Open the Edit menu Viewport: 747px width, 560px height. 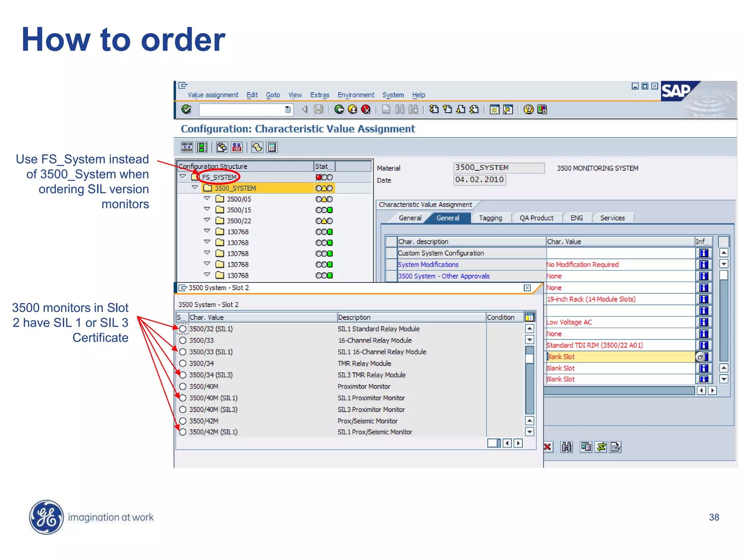click(x=252, y=95)
